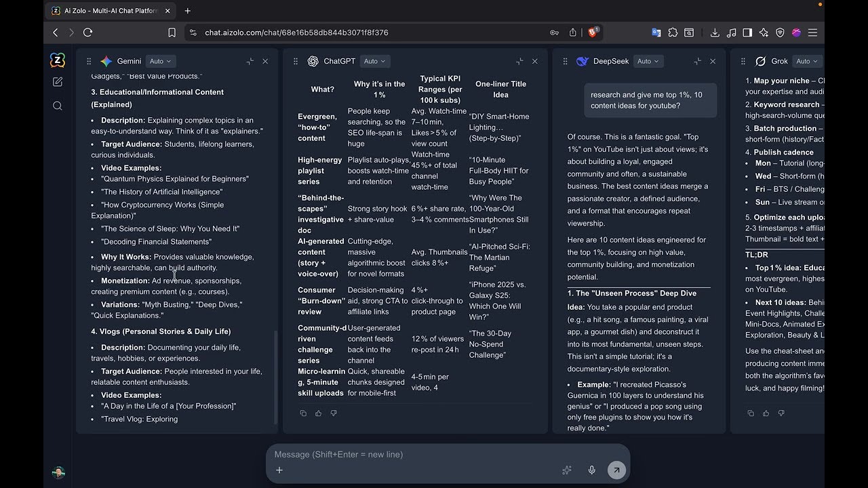Click the Grok logo icon

[x=761, y=61]
